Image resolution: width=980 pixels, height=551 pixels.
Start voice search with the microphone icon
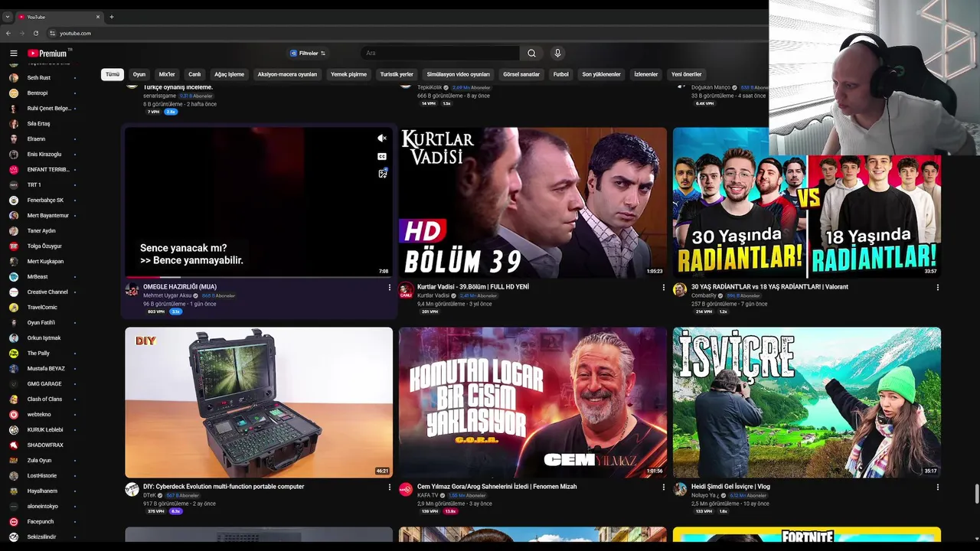click(x=557, y=54)
